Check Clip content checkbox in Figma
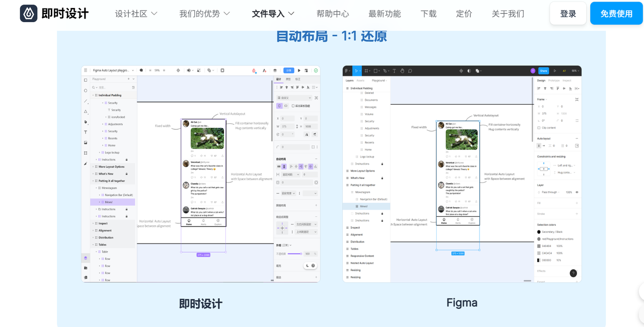Screen dimensions: 644x327 [x=539, y=128]
